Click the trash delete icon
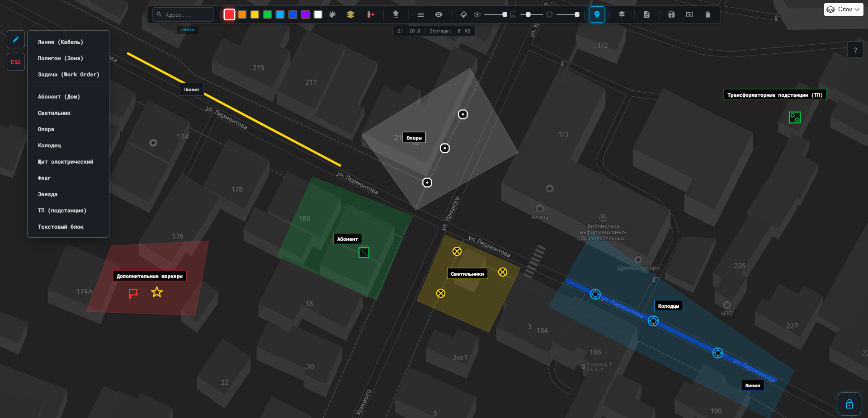Image resolution: width=868 pixels, height=418 pixels. 708,14
